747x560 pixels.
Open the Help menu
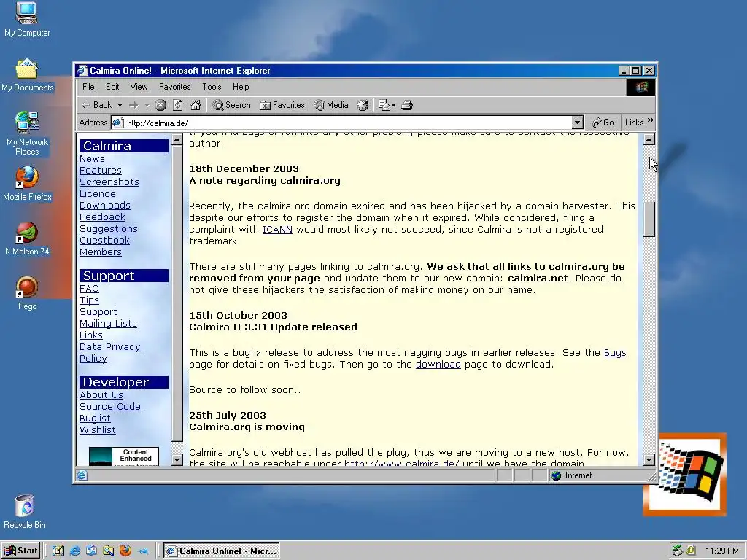point(241,87)
